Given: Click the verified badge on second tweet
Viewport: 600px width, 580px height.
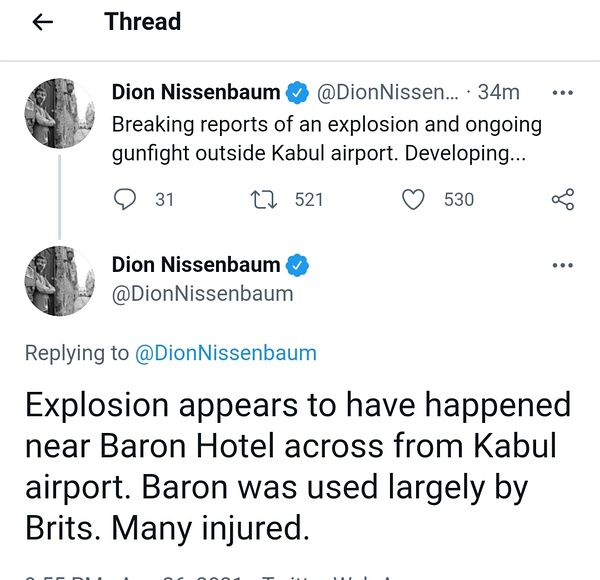Looking at the screenshot, I should [x=298, y=266].
